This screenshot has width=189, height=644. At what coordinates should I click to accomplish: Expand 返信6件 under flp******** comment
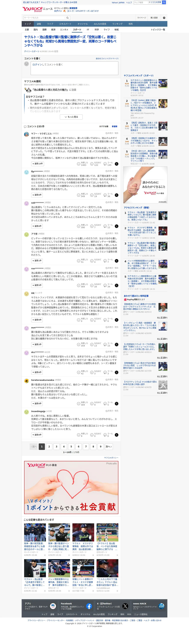pos(37,195)
